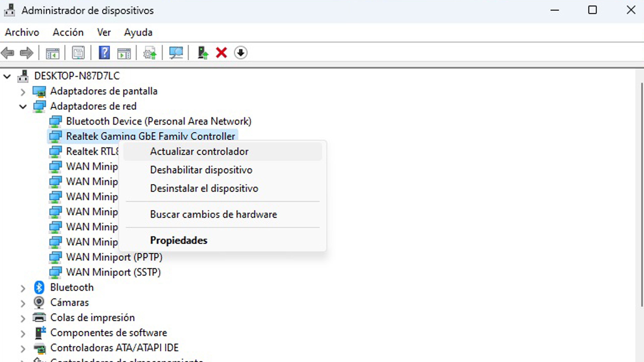
Task: Click the back navigation arrow icon
Action: [8, 53]
